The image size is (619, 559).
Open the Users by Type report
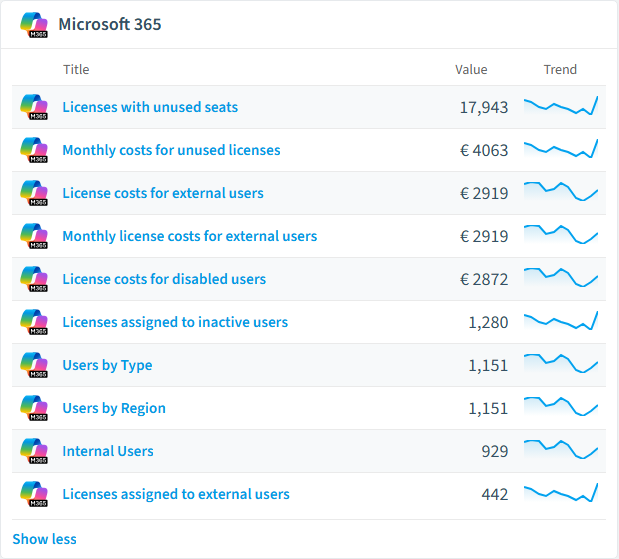point(107,365)
